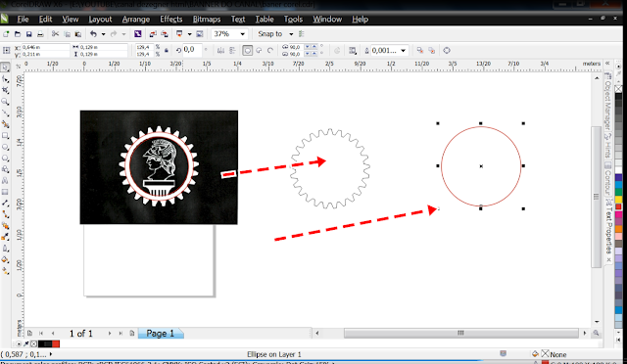The height and width of the screenshot is (364, 627).
Task: Click the Save icon in the toolbar
Action: (x=28, y=34)
